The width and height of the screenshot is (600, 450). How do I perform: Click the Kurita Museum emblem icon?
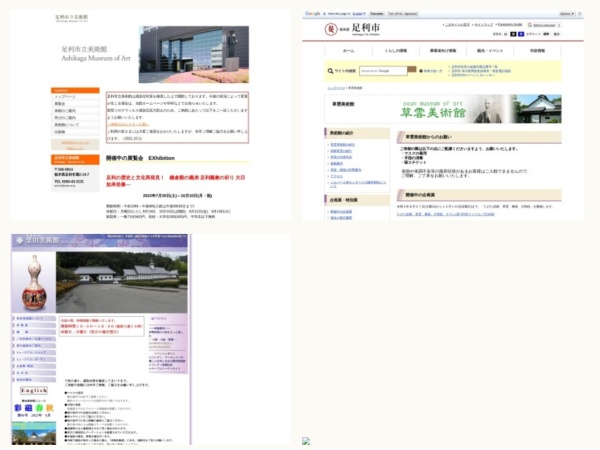tap(20, 240)
